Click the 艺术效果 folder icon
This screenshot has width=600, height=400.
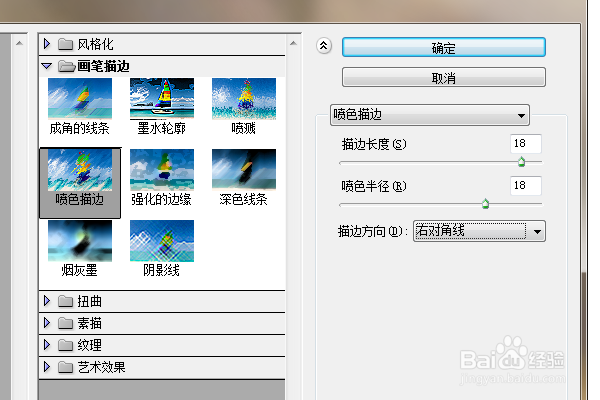click(x=65, y=367)
